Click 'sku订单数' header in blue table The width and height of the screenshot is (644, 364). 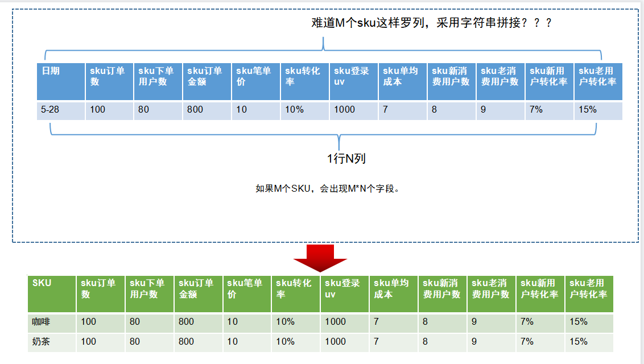click(109, 81)
